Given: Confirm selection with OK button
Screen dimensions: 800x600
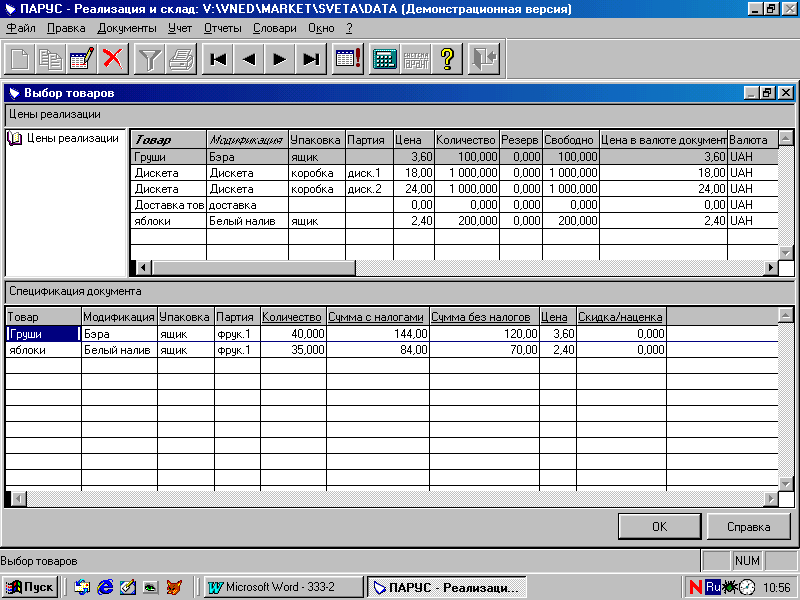Looking at the screenshot, I should [x=659, y=527].
